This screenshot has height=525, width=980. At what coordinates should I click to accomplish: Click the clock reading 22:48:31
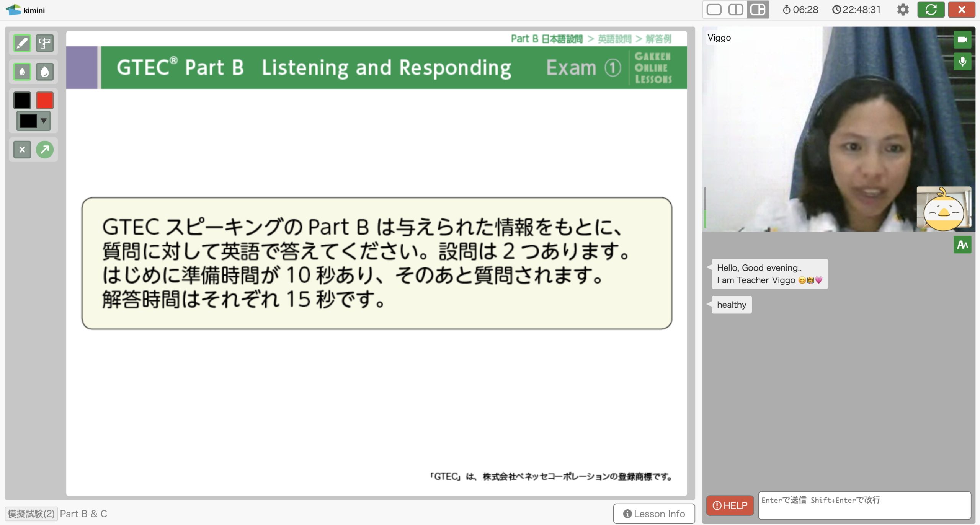(856, 10)
